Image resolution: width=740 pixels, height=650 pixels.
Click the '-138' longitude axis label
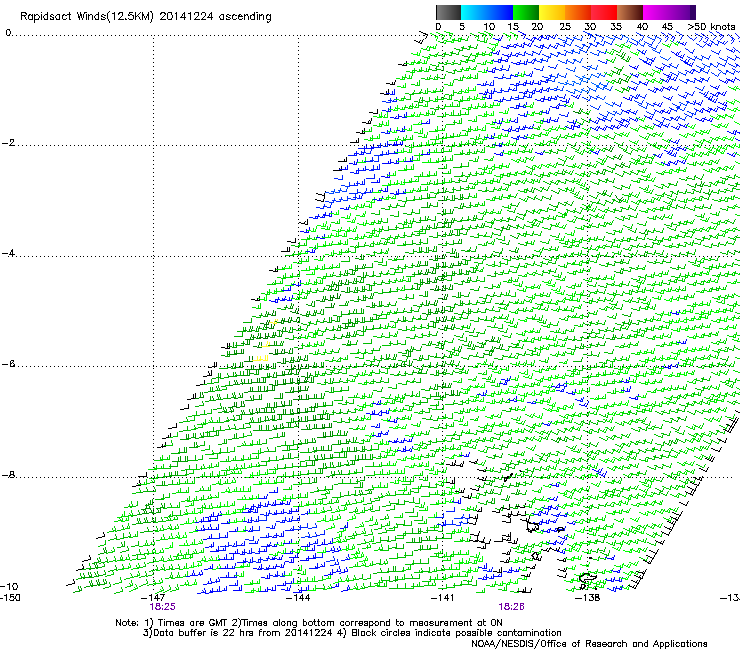pos(588,598)
